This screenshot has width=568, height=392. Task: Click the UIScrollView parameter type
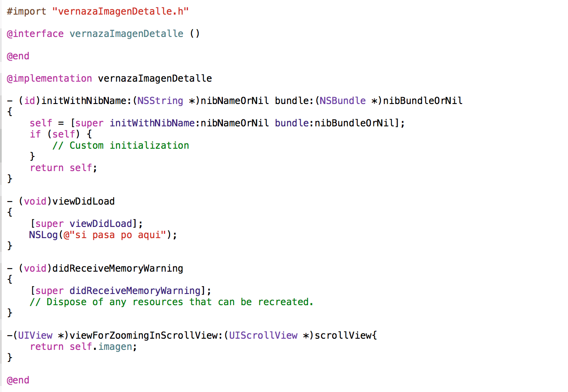pos(263,335)
